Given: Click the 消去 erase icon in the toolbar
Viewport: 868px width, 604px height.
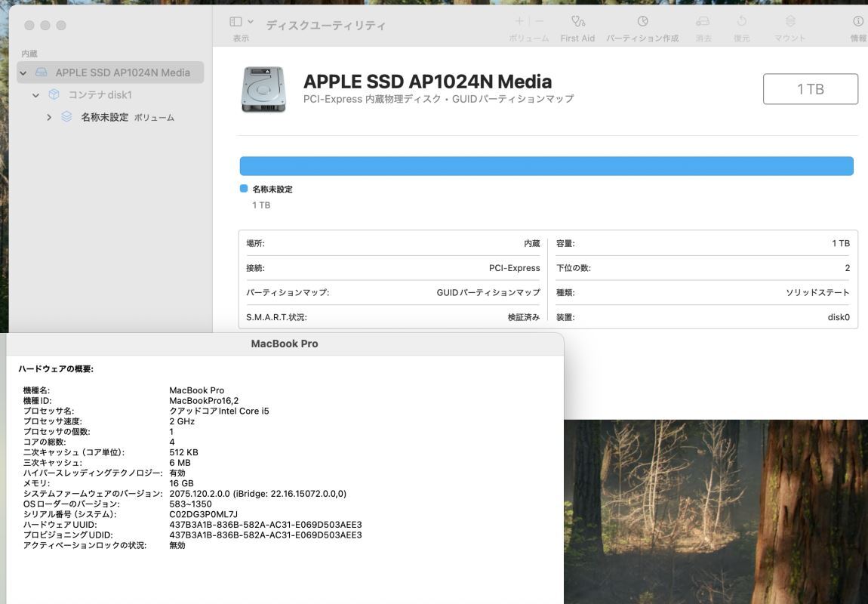Looking at the screenshot, I should pyautogui.click(x=703, y=21).
